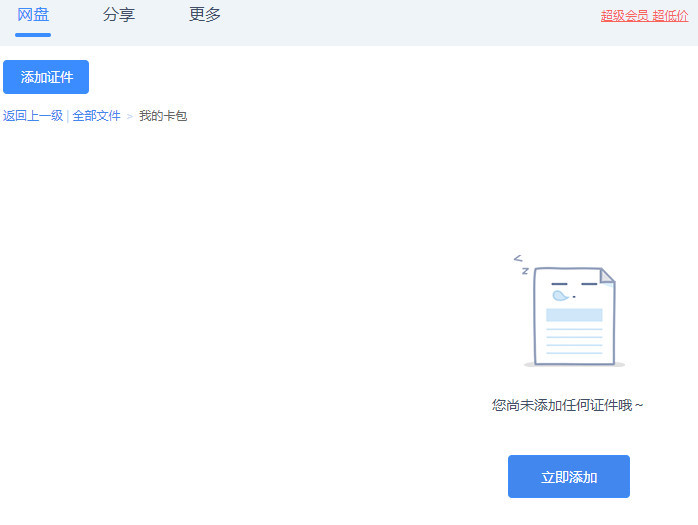
Task: Click the divider between 返回上一级 and 全部文件
Action: (68, 116)
